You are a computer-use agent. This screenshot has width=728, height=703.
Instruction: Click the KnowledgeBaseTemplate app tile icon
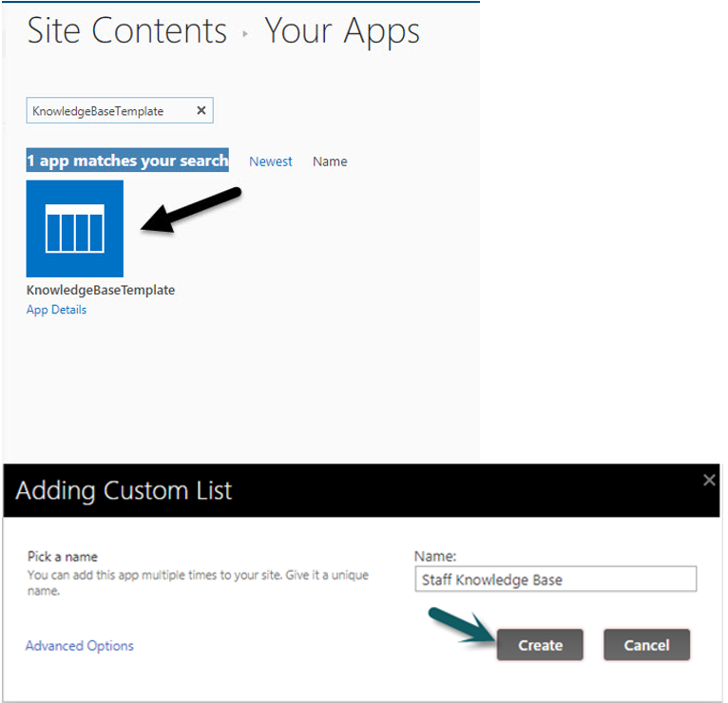(75, 228)
